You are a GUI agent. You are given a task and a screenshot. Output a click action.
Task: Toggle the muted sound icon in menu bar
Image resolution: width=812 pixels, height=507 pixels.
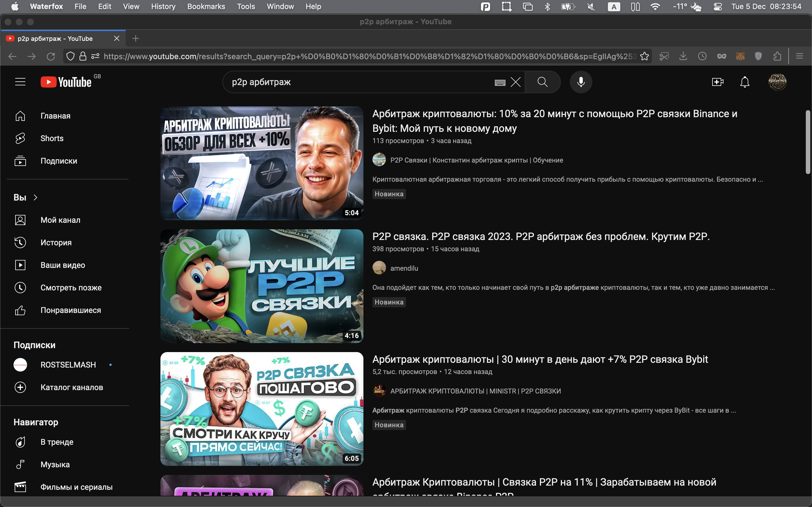click(x=591, y=7)
